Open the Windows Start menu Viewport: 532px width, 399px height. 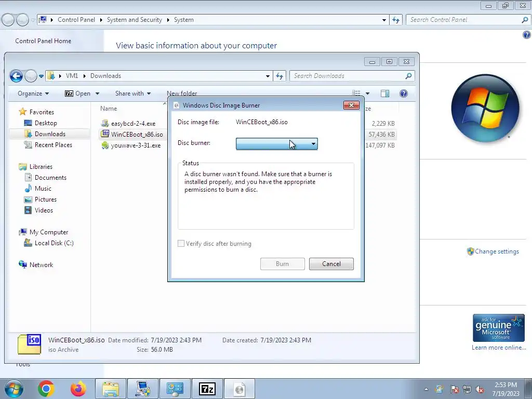point(13,389)
